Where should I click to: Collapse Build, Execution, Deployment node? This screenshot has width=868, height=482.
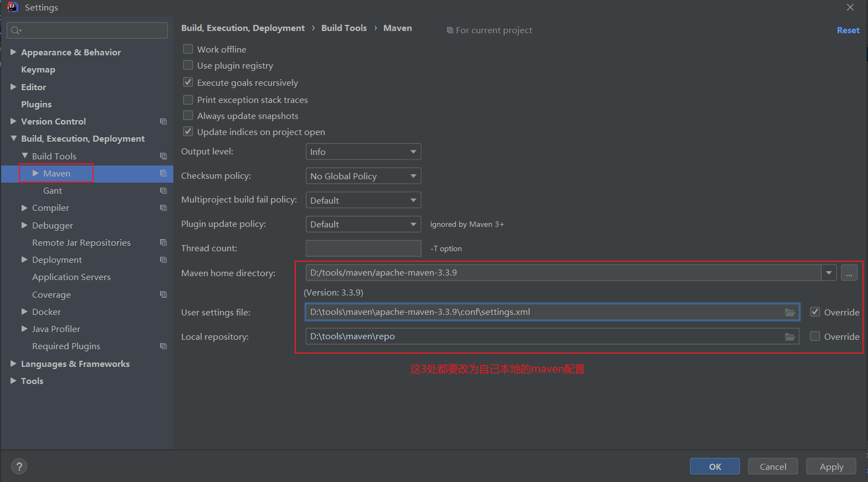pyautogui.click(x=13, y=138)
